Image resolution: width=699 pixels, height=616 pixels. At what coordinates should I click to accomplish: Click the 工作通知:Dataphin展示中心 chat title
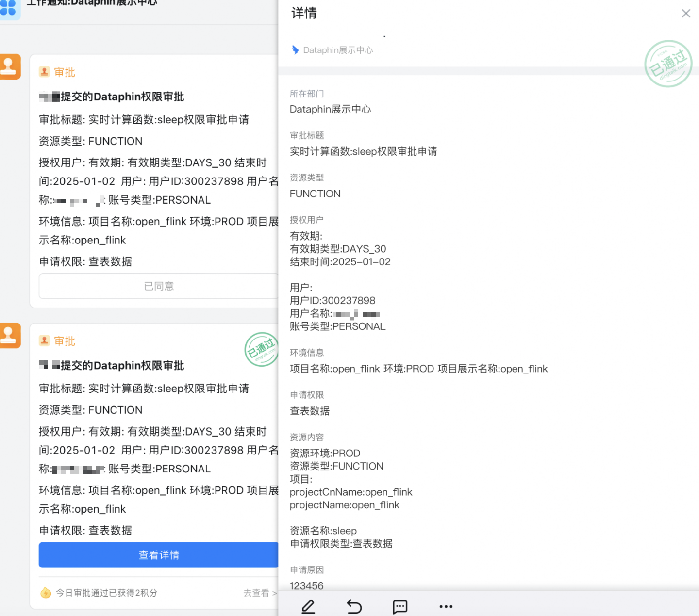point(92,2)
